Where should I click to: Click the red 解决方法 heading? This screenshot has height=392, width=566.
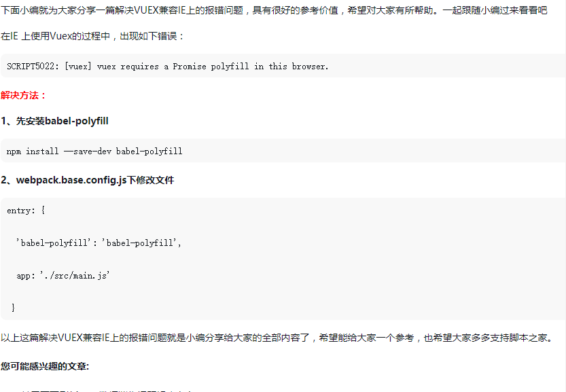(x=24, y=95)
